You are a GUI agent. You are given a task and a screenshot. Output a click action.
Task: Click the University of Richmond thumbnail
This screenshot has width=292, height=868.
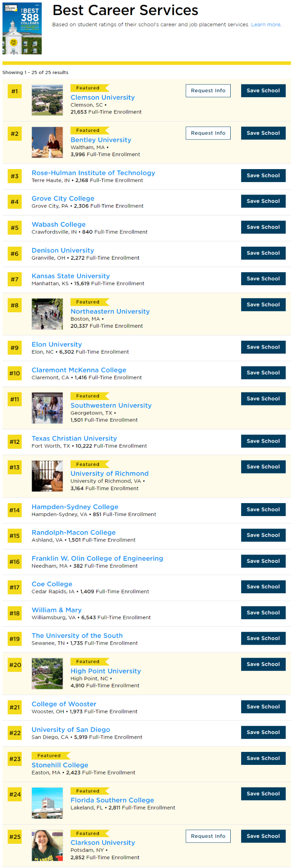click(x=47, y=476)
